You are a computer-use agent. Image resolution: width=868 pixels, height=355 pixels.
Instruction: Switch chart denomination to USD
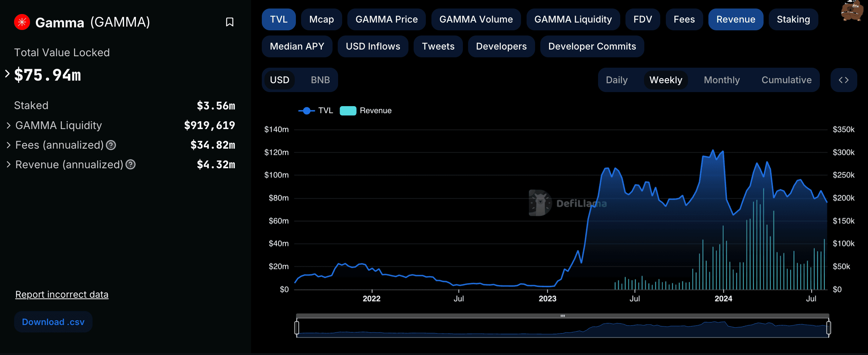coord(279,80)
